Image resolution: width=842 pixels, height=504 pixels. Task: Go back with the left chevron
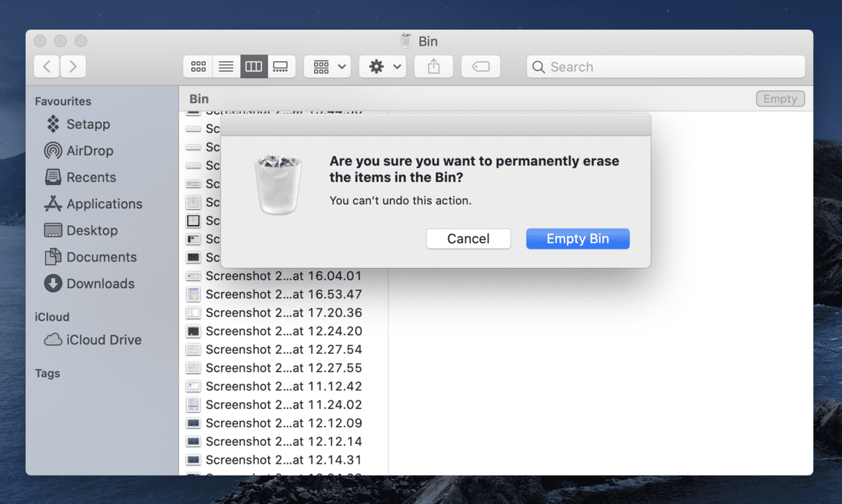[x=46, y=66]
